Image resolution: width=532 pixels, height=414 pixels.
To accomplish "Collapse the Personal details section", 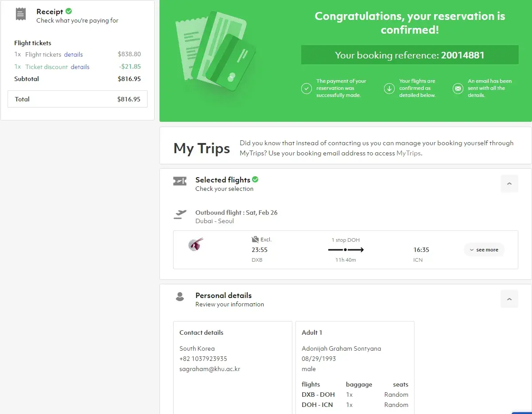I will [509, 299].
